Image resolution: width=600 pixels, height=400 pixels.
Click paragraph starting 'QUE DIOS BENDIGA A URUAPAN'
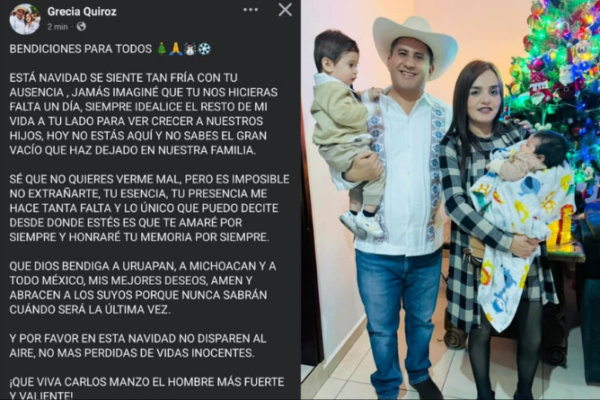tap(143, 288)
